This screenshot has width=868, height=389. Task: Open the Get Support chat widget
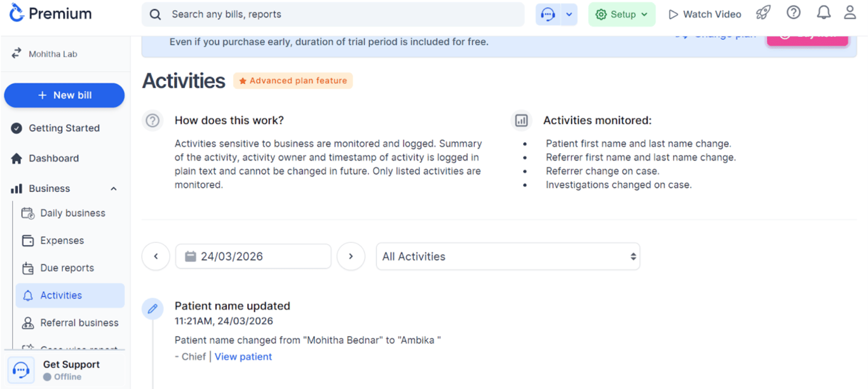21,369
